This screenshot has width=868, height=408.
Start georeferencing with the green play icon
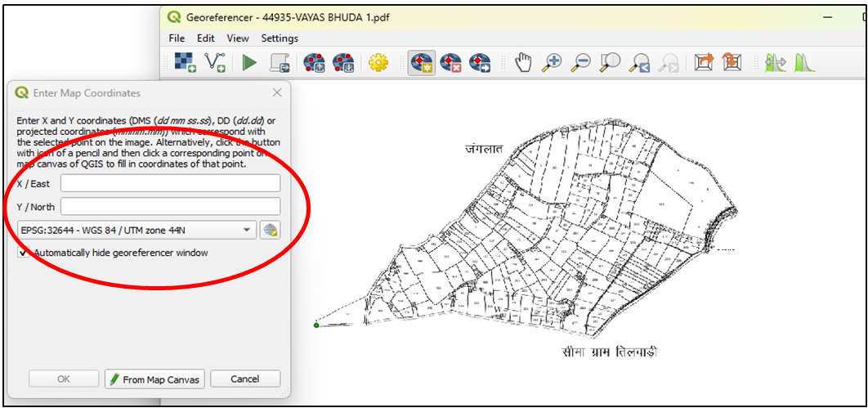pyautogui.click(x=249, y=63)
